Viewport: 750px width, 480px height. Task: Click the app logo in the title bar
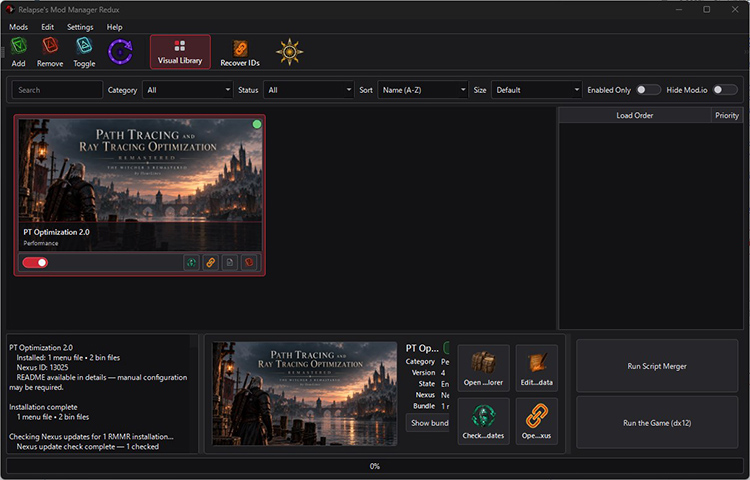[x=10, y=10]
